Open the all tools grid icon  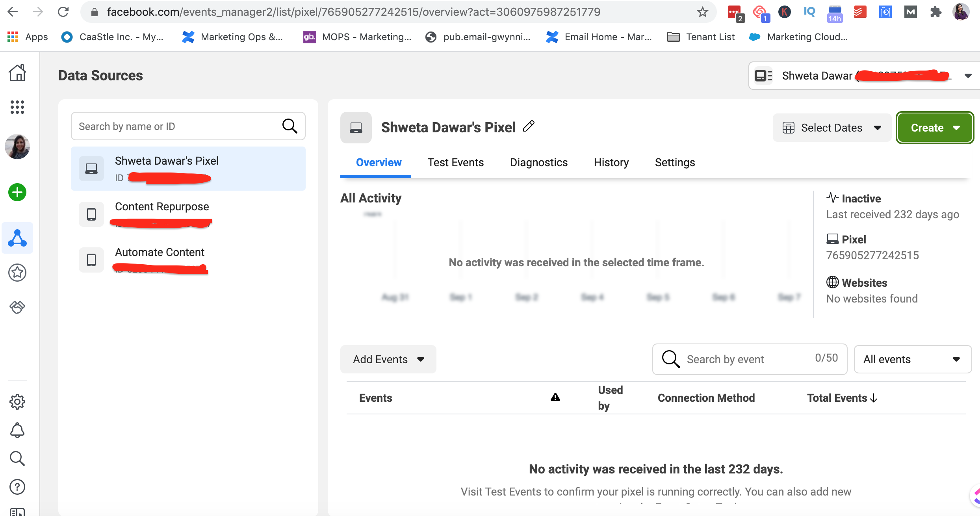17,107
